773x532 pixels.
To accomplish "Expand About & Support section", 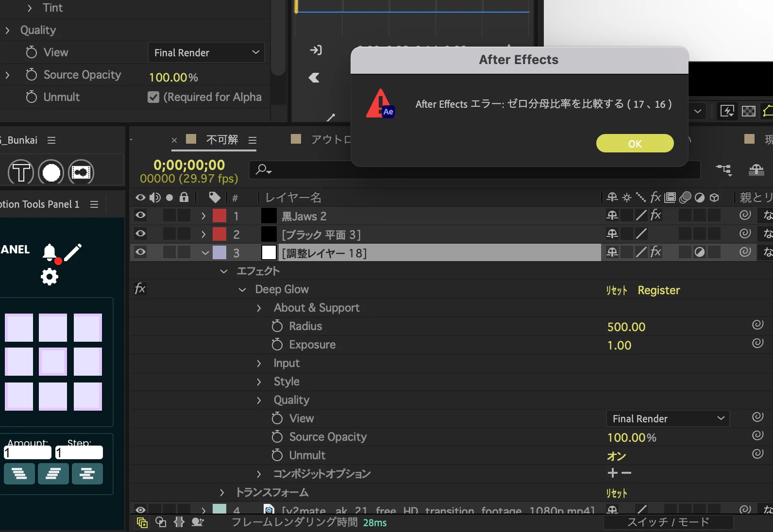I will (259, 308).
